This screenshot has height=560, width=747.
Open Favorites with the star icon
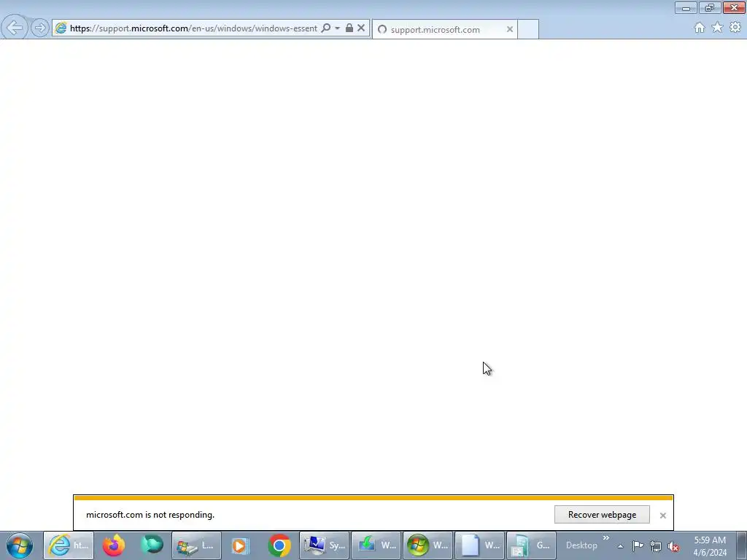(x=717, y=28)
